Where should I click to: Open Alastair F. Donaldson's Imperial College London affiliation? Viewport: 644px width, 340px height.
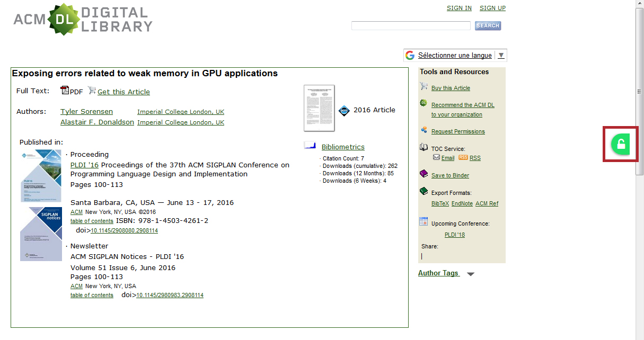[181, 122]
